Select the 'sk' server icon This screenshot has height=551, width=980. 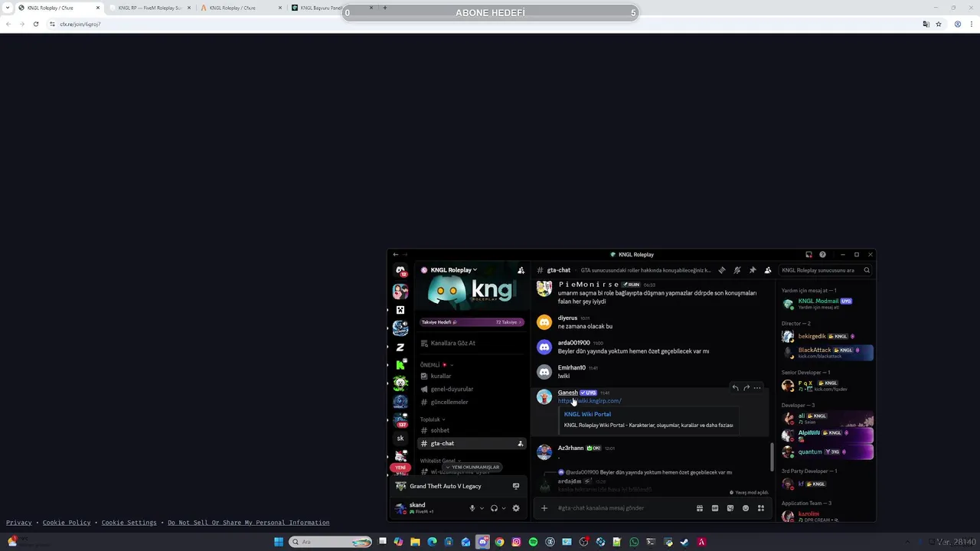[400, 439]
